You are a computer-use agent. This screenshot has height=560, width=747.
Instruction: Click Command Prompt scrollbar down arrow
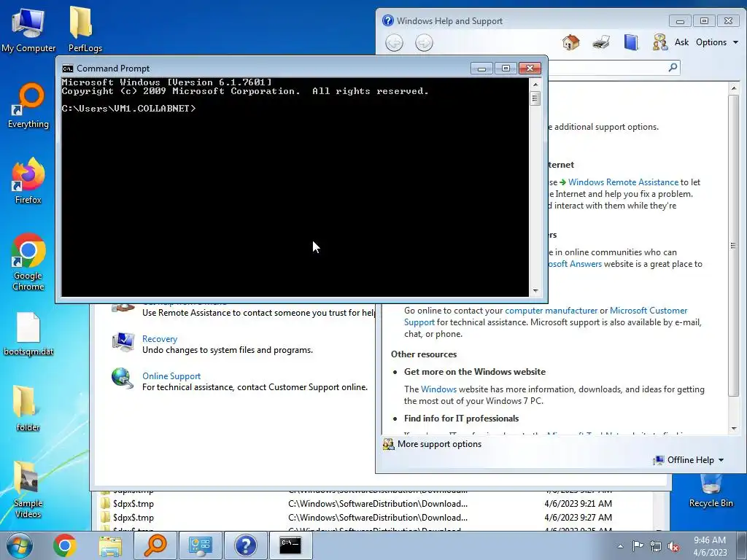535,291
